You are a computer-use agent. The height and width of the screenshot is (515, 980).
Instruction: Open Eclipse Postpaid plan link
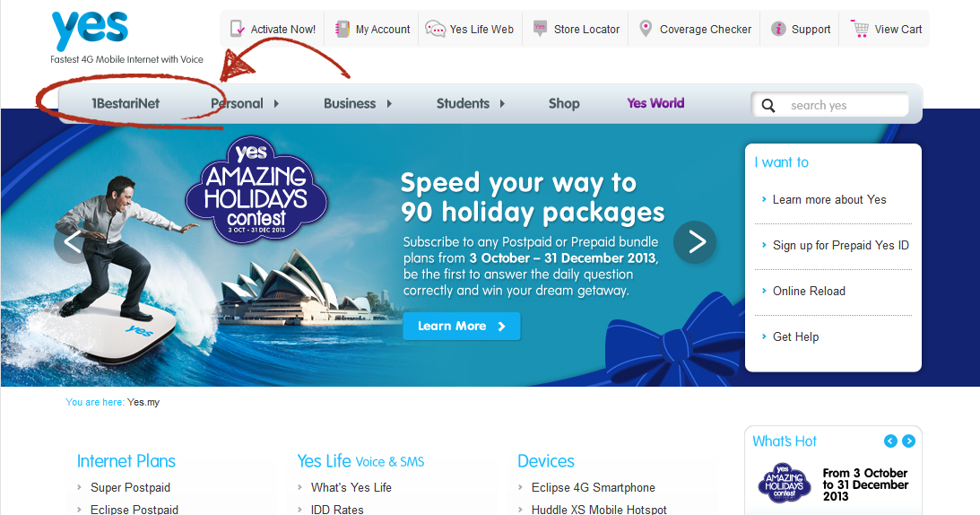tap(134, 510)
